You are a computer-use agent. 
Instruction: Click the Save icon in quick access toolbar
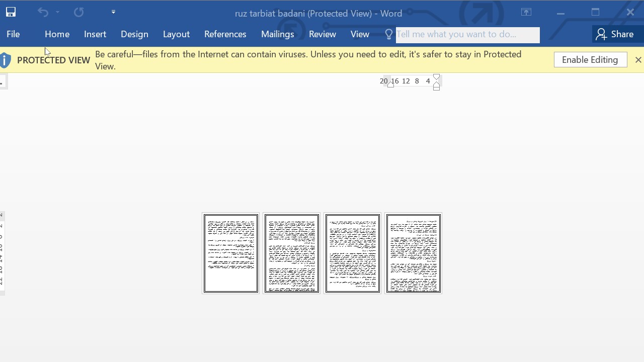click(11, 12)
